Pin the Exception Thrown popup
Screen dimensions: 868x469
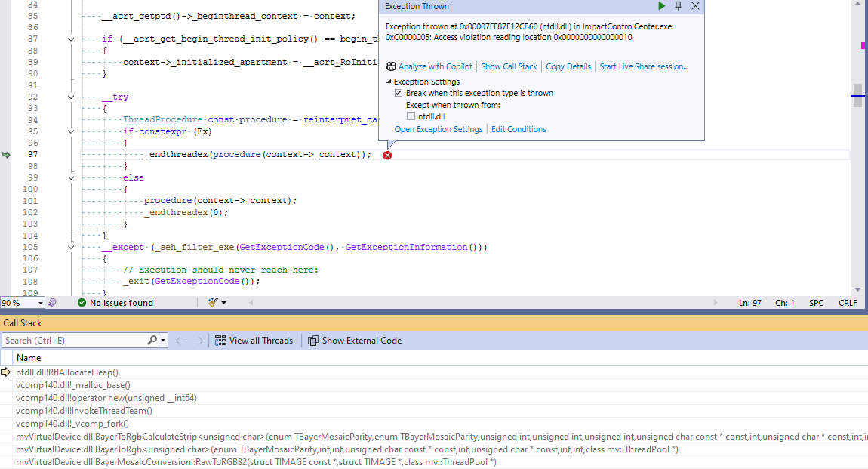(679, 6)
